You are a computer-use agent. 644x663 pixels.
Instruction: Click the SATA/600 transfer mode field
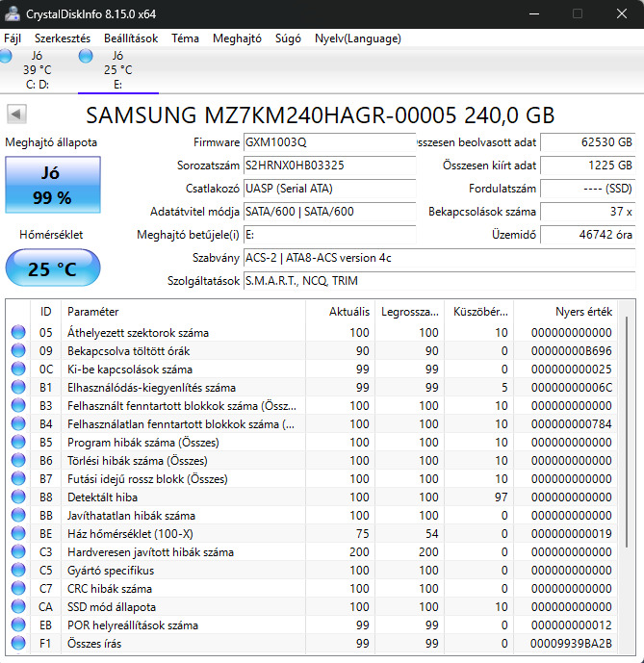[329, 212]
